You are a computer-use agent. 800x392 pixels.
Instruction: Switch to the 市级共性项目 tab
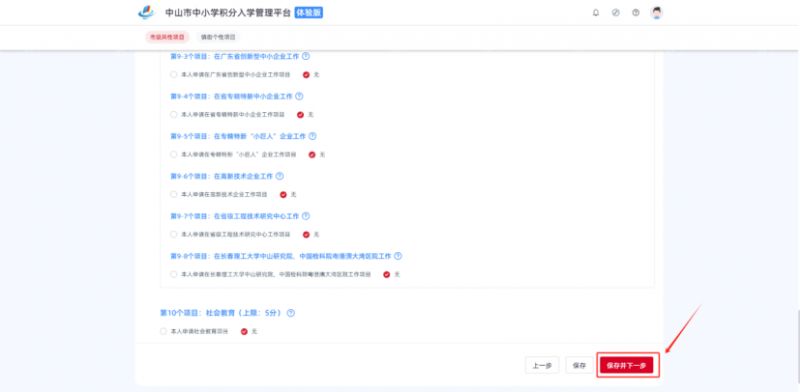(167, 37)
